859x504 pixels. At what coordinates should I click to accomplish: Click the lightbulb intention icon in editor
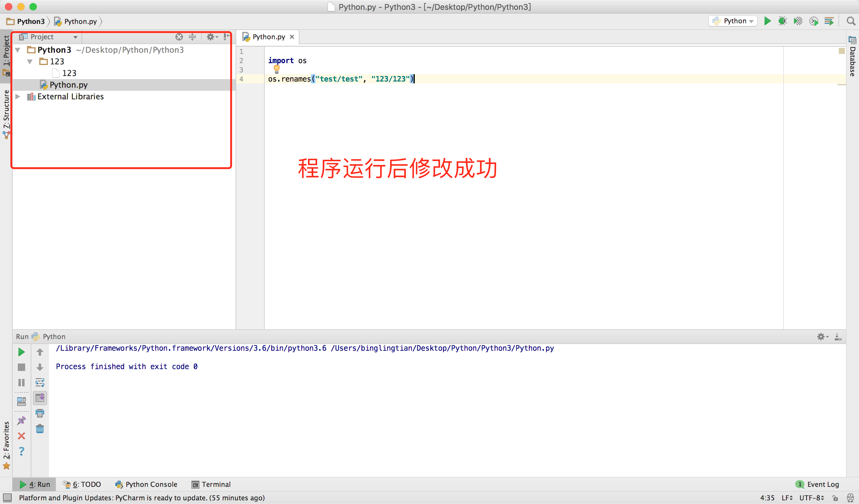click(277, 69)
